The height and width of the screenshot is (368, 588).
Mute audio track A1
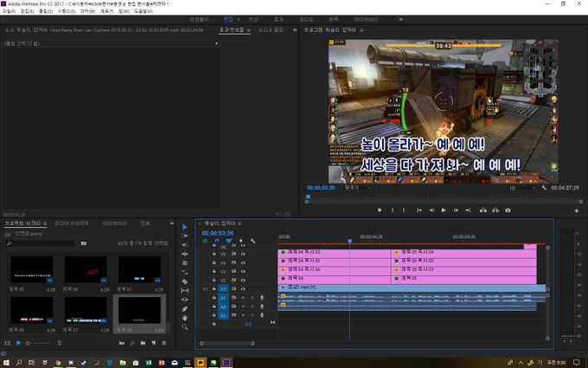tap(243, 298)
